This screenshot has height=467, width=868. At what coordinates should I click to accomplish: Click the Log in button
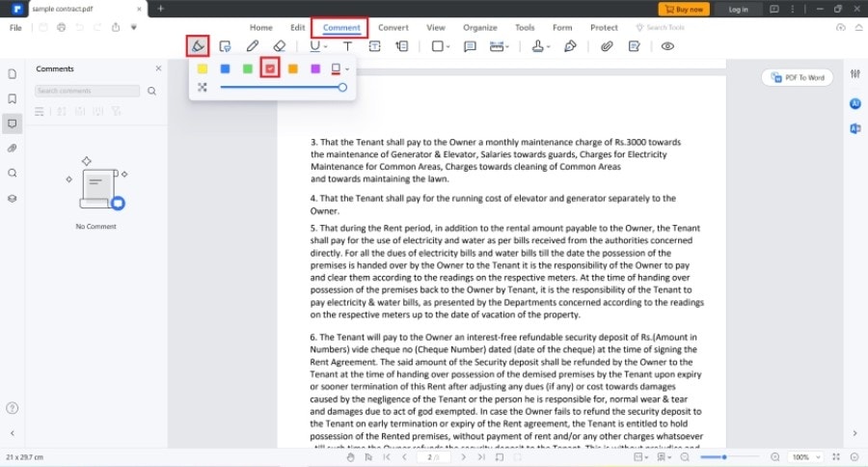pyautogui.click(x=738, y=10)
